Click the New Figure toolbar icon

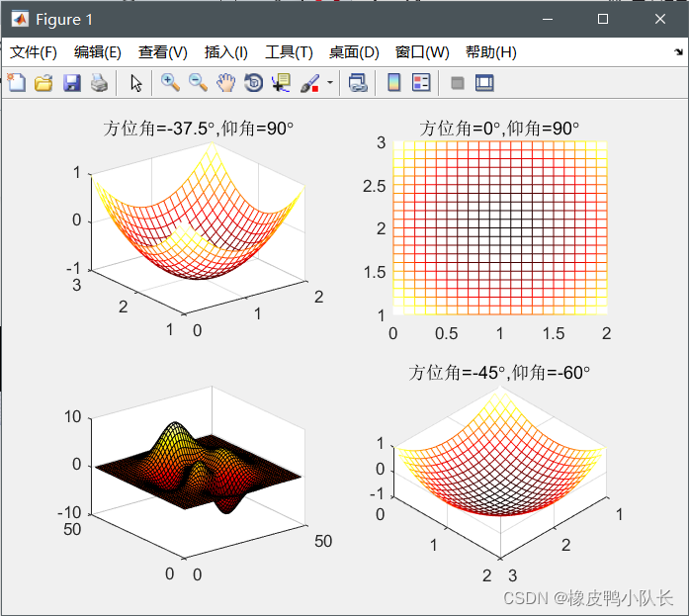(x=16, y=83)
